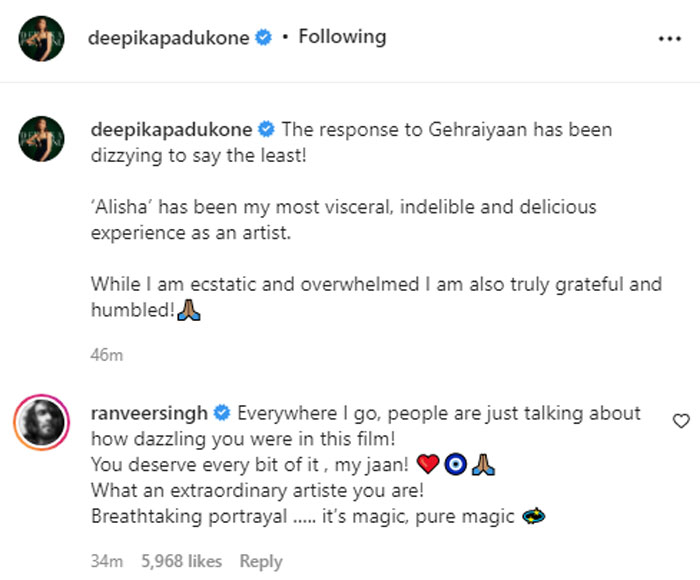The height and width of the screenshot is (580, 700).
Task: Click the red heart emoji in comment
Action: tap(426, 465)
